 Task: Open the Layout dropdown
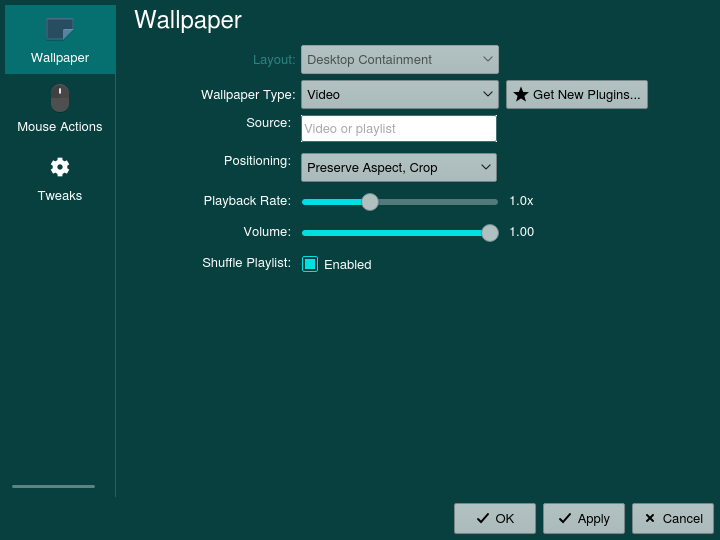399,60
